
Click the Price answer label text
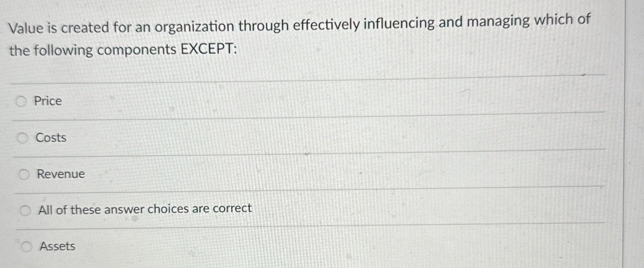(x=48, y=101)
